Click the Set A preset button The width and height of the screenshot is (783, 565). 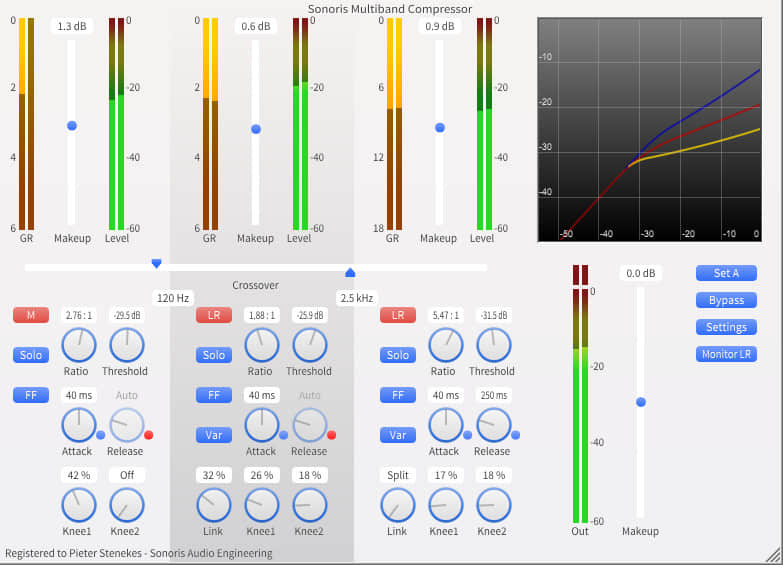[x=726, y=273]
